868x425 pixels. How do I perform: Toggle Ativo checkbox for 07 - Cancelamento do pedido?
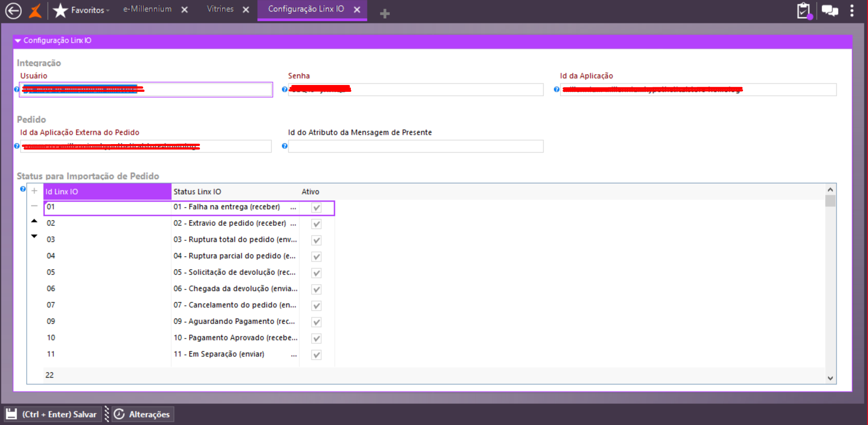click(316, 306)
